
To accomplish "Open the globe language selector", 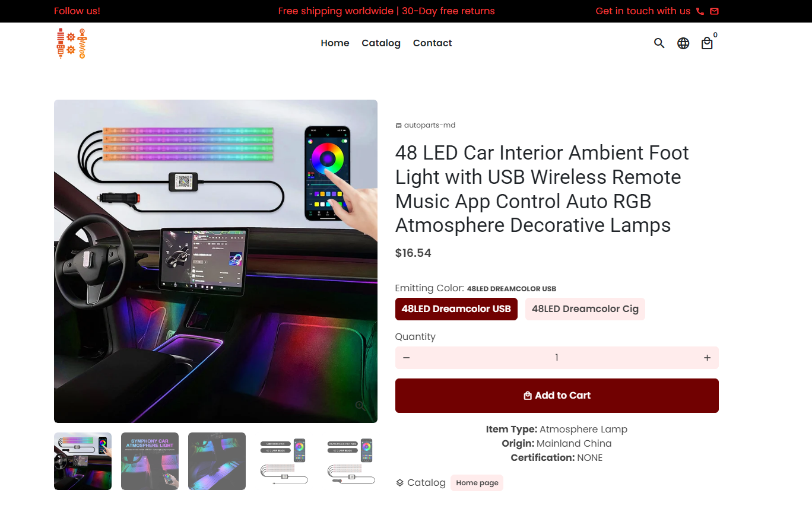I will click(683, 43).
